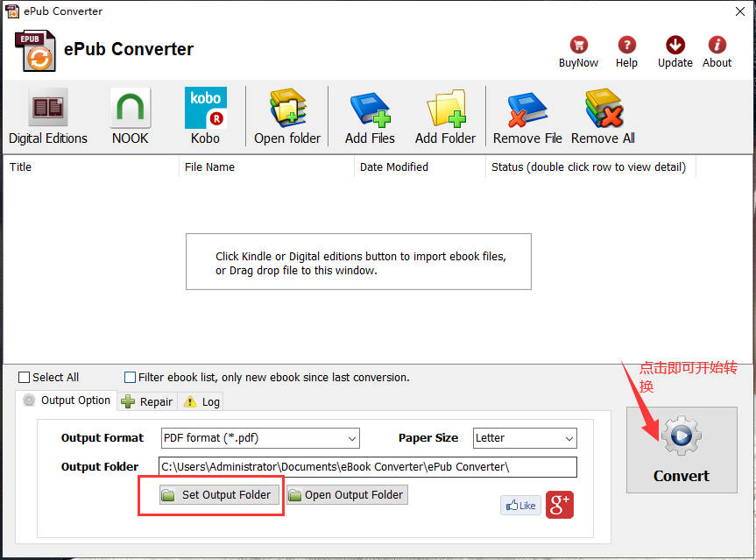Image resolution: width=756 pixels, height=560 pixels.
Task: Click the Output Folder path field
Action: [367, 467]
